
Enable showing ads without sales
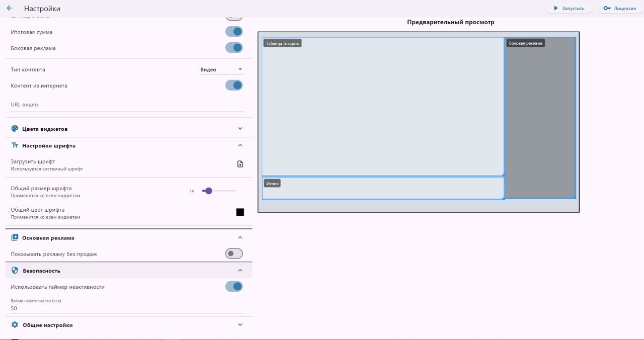234,253
